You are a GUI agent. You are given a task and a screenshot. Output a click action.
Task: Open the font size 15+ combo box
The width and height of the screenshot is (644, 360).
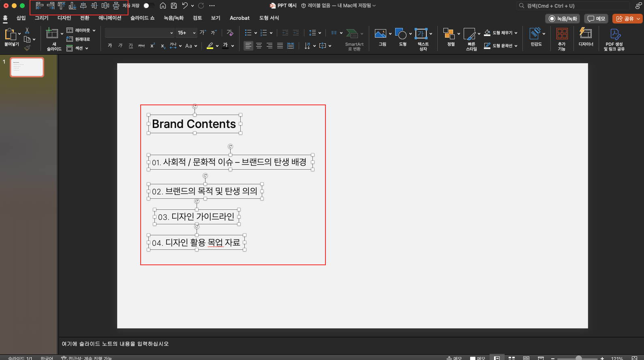(x=186, y=33)
